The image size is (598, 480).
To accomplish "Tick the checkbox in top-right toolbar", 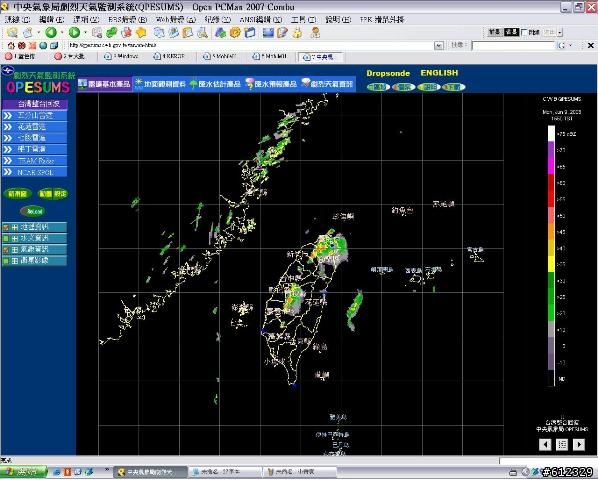I will click(524, 32).
